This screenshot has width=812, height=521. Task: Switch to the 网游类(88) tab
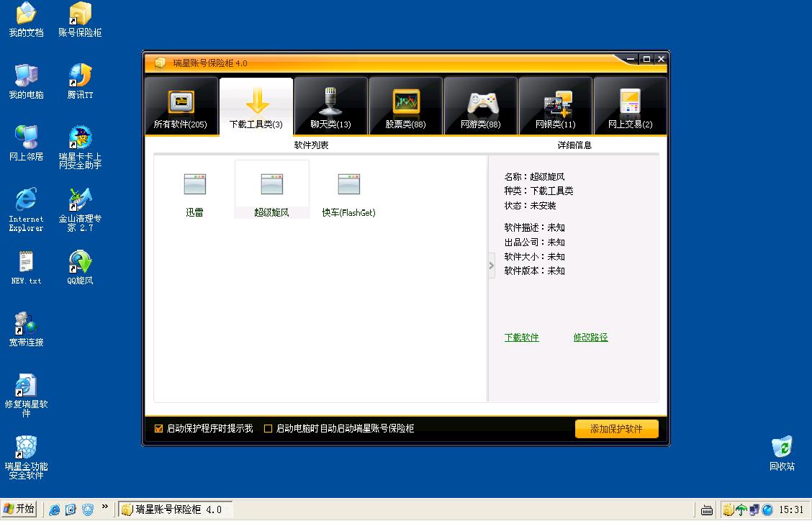(481, 107)
